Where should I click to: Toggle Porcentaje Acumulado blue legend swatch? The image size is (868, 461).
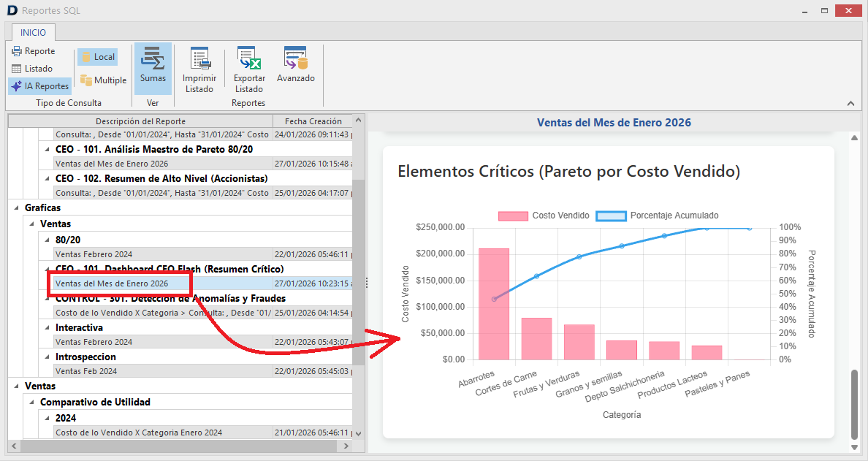click(611, 216)
